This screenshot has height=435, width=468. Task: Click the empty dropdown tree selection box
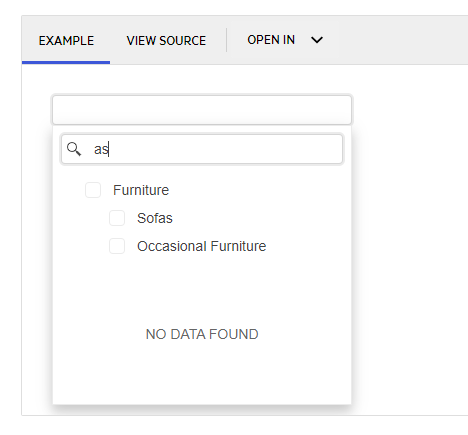[x=202, y=110]
